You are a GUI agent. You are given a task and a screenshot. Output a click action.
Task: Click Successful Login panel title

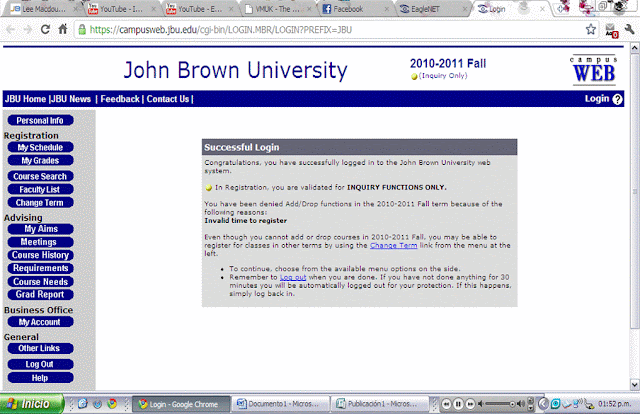point(242,147)
